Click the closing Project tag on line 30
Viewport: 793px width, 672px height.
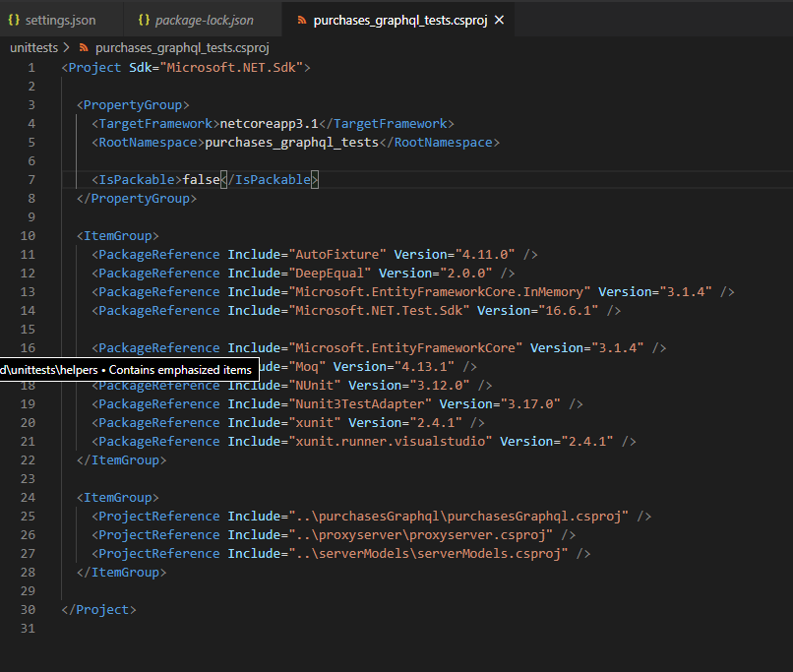[x=98, y=610]
